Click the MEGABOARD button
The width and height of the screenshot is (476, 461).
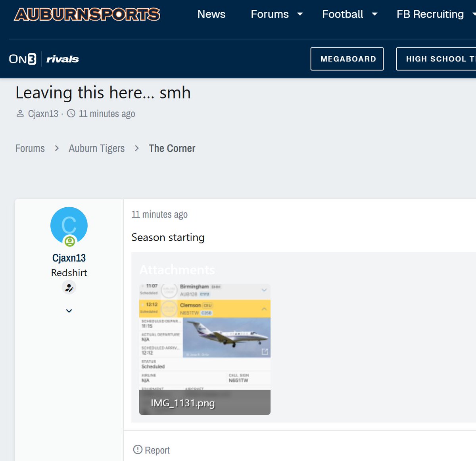tap(347, 59)
